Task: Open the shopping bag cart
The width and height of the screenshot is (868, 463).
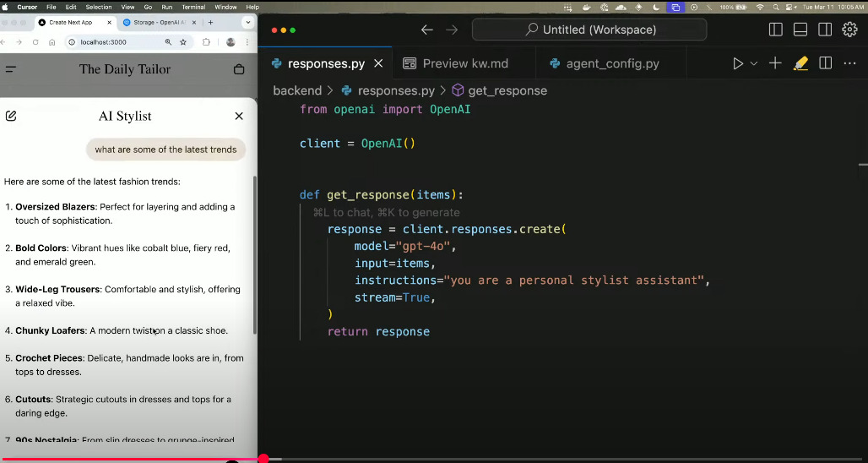Action: tap(239, 69)
